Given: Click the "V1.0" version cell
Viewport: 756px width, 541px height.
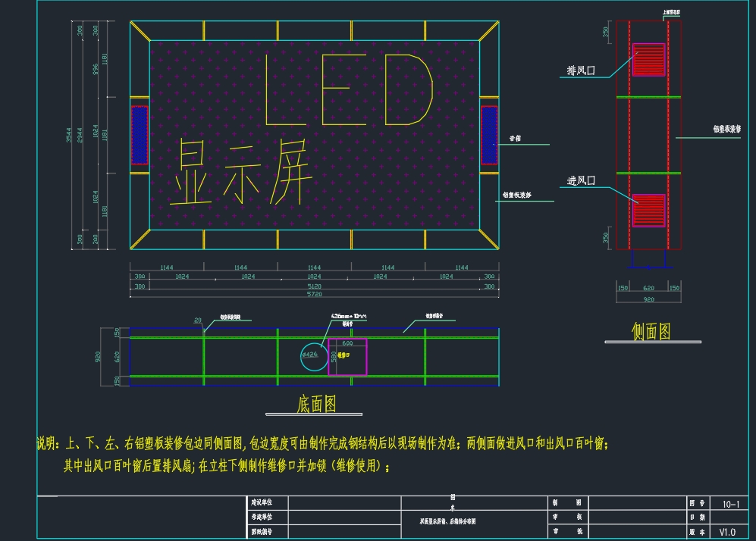Looking at the screenshot, I should (727, 532).
